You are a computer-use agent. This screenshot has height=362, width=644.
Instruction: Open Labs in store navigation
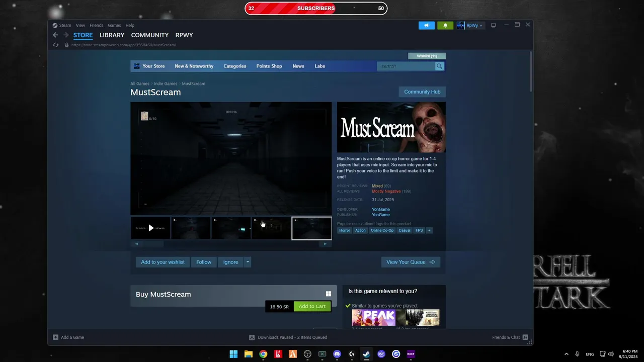pyautogui.click(x=320, y=66)
